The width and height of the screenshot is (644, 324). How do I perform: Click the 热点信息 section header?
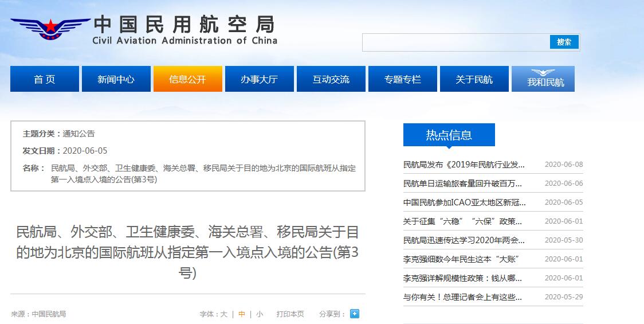(449, 134)
